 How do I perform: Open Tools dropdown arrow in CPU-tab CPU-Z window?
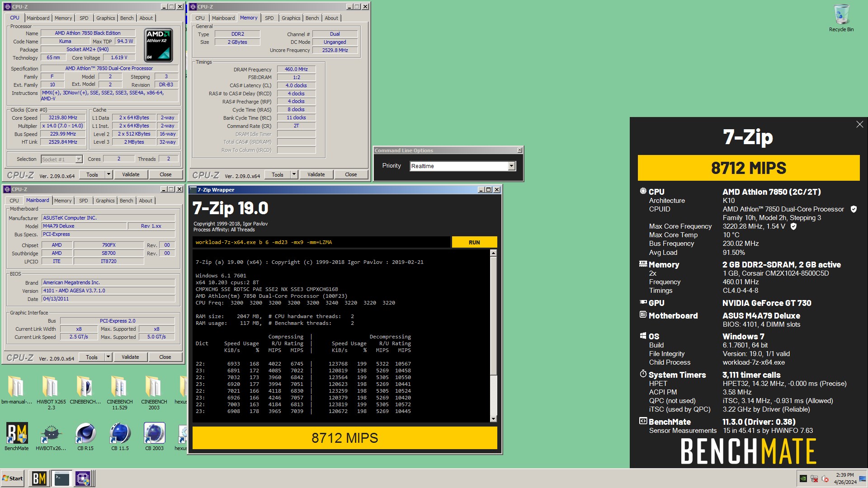[x=108, y=174]
